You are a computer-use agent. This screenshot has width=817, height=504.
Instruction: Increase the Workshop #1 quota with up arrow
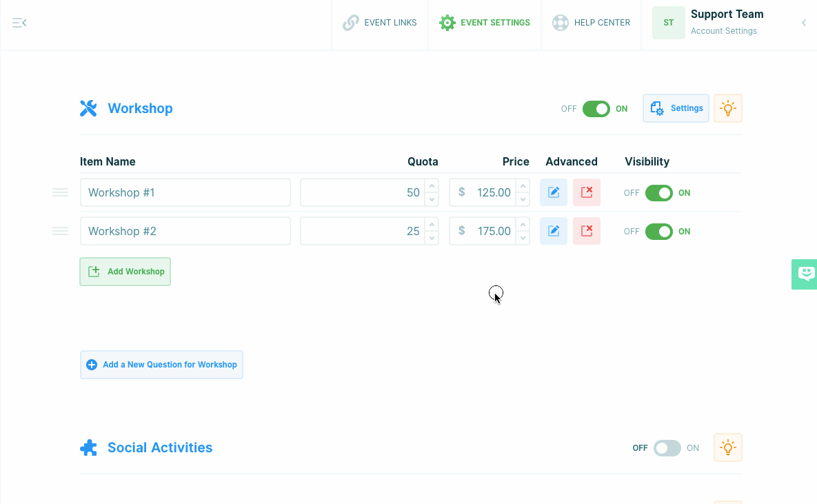click(432, 186)
